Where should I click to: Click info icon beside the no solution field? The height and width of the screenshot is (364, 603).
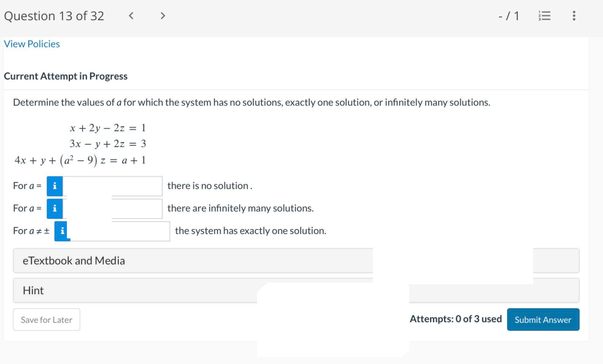55,186
